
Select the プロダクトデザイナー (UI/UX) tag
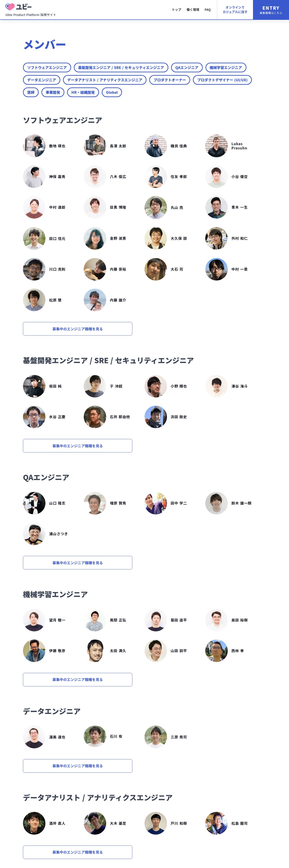(222, 80)
